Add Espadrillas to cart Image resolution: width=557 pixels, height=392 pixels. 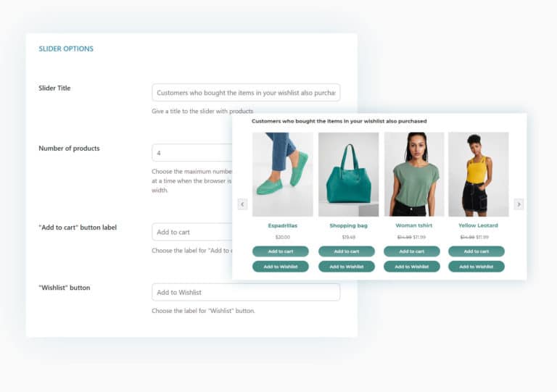281,251
